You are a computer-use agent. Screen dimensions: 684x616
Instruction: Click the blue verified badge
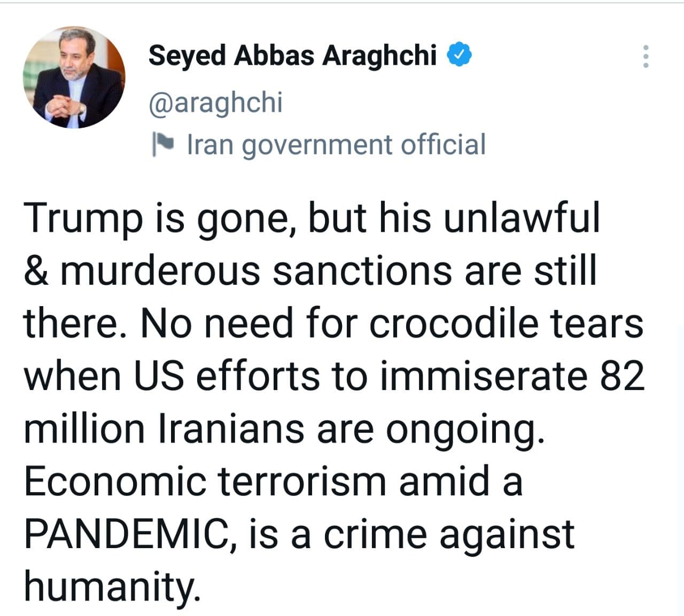pyautogui.click(x=460, y=54)
